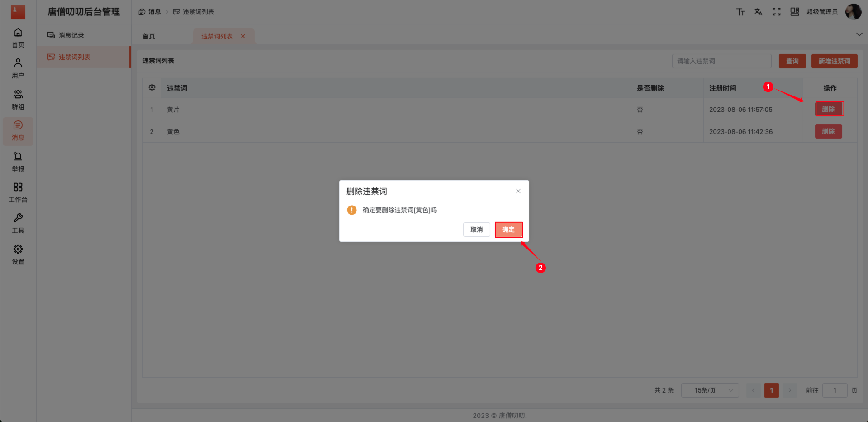Click the font size Tt icon
This screenshot has height=422, width=868.
tap(740, 12)
